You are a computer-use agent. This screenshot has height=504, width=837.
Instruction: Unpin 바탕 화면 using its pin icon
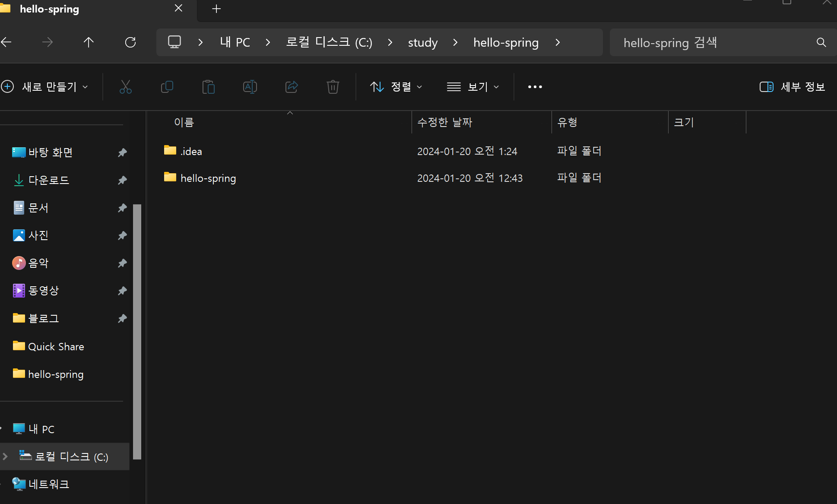pos(122,152)
